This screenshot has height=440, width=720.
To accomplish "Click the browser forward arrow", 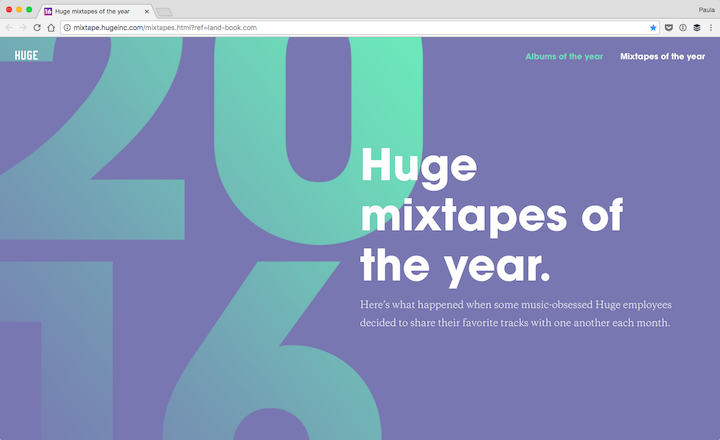I will click(x=23, y=28).
